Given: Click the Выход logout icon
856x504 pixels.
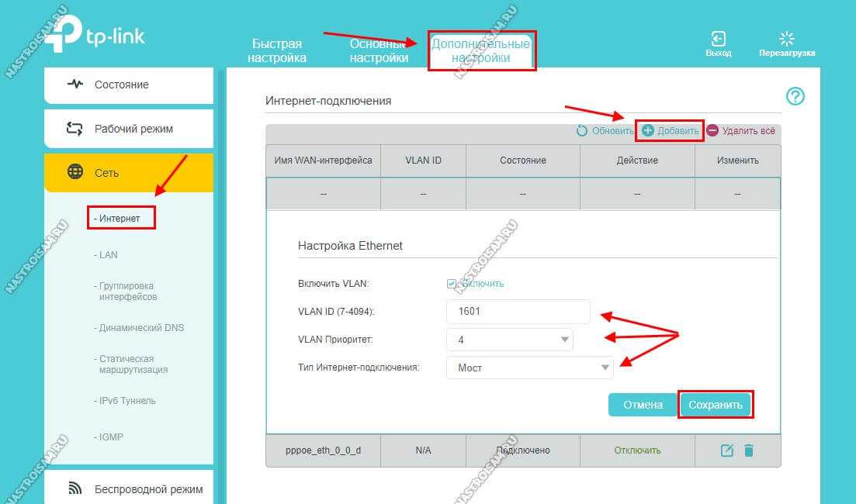Looking at the screenshot, I should (x=719, y=39).
